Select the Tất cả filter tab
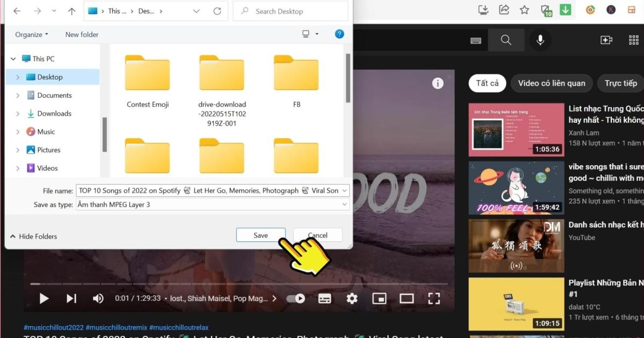This screenshot has width=644, height=338. 487,83
